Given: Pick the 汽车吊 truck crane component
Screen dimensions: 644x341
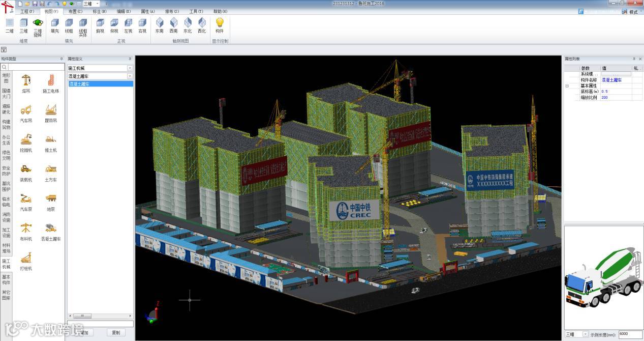Looking at the screenshot, I should tap(26, 113).
